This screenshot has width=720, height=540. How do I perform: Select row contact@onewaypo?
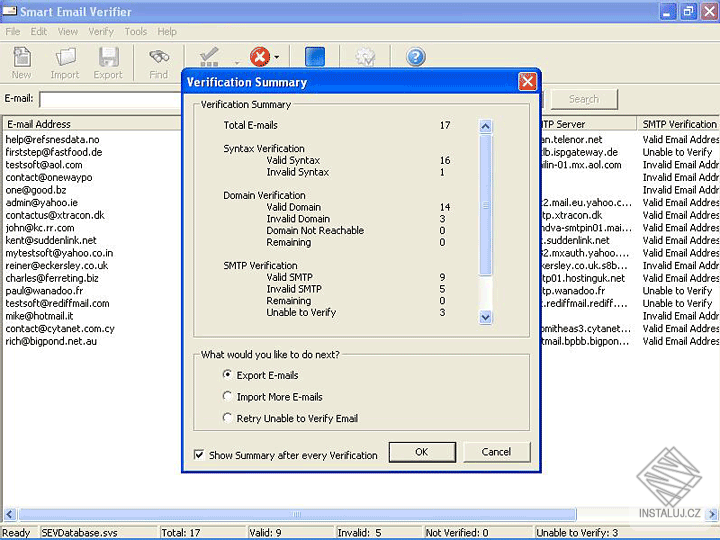tap(49, 177)
